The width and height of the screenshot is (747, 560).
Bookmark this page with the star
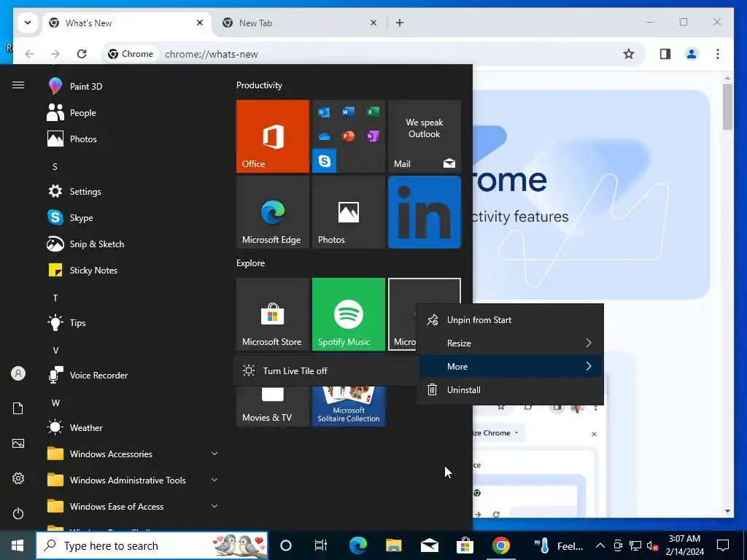point(629,54)
